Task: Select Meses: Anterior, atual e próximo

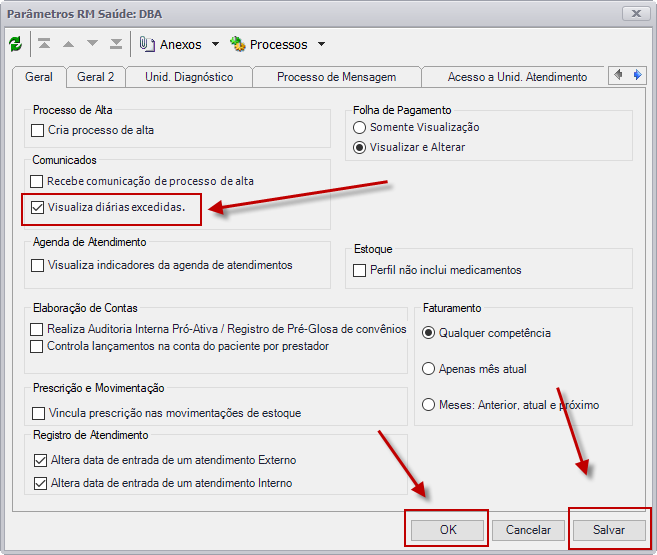Action: [428, 405]
